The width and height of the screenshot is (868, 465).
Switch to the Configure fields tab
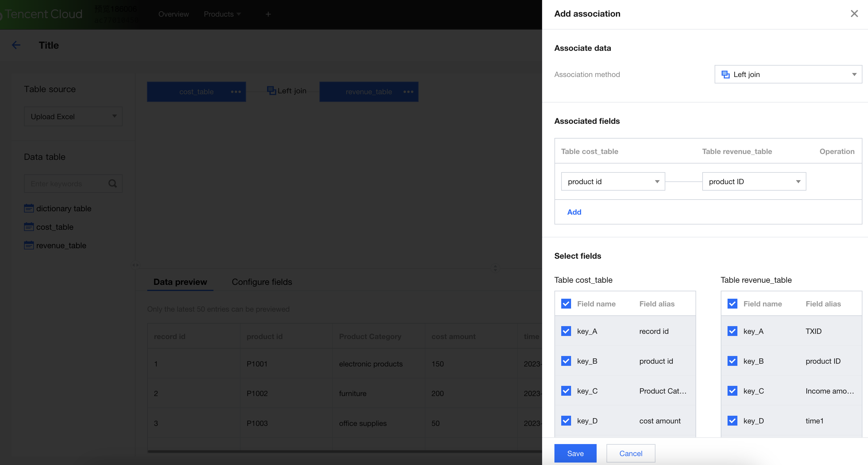(262, 282)
